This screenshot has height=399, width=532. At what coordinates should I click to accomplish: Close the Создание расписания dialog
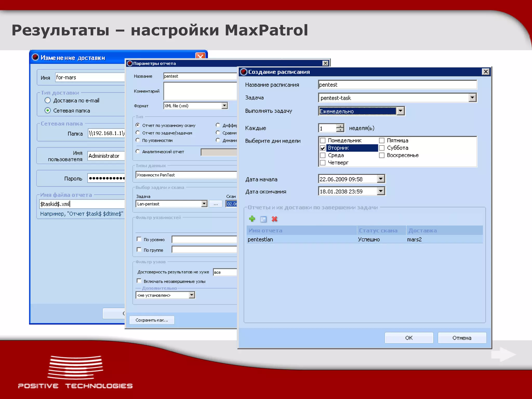pos(486,72)
